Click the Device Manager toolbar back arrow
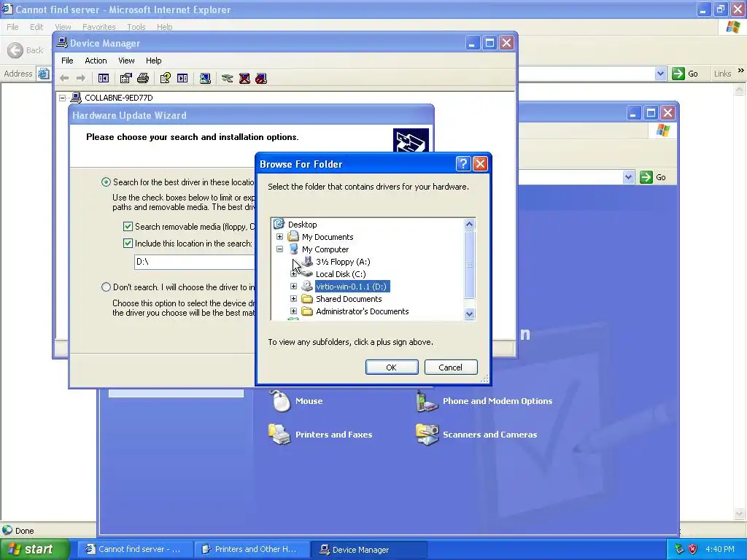The image size is (747, 560). (64, 78)
